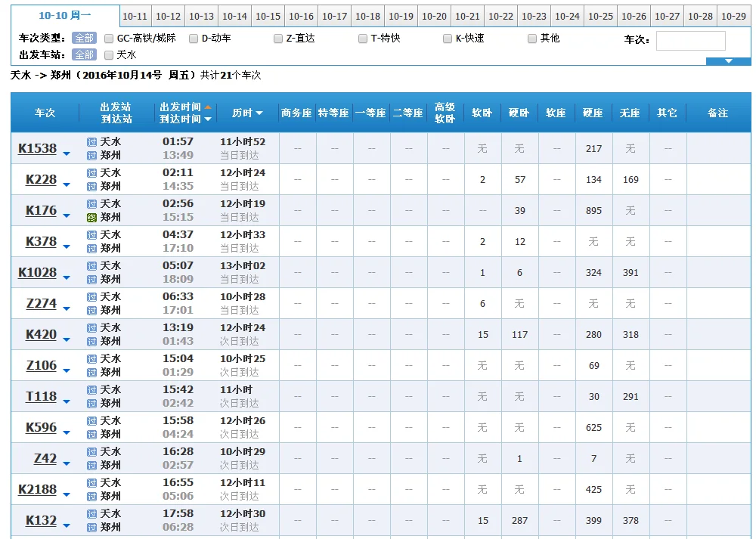Viewport: 756px width, 539px height.
Task: Click the 车次 train number input field
Action: pos(690,41)
